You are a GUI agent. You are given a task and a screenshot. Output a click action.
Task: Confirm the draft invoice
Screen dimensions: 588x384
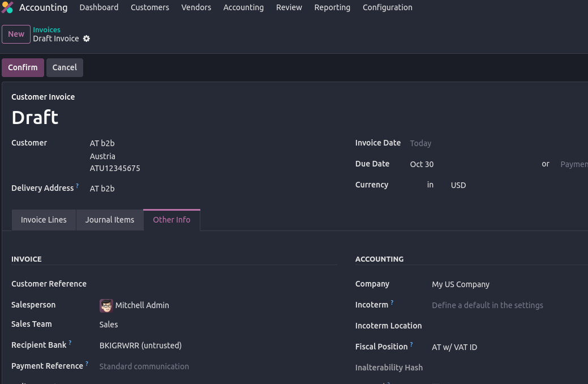23,67
